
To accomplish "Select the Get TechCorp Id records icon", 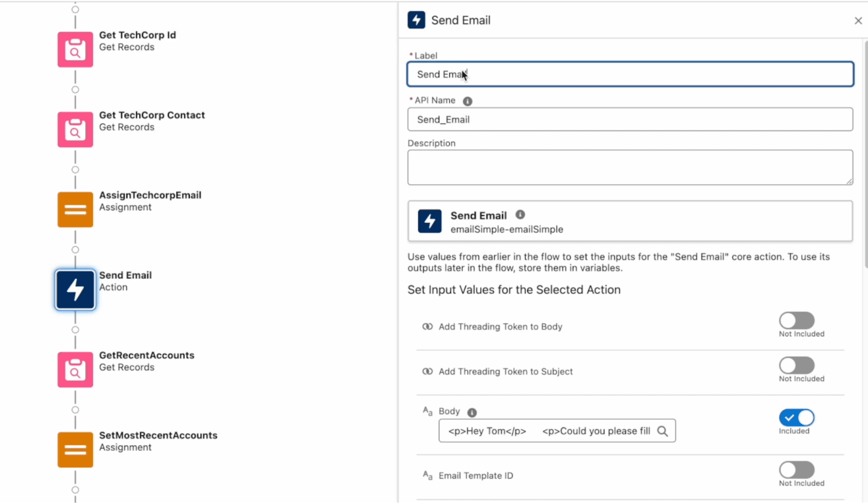I will [x=75, y=49].
